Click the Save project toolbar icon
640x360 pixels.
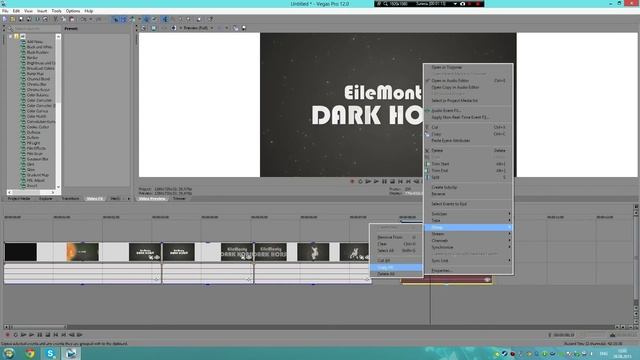pyautogui.click(x=21, y=19)
